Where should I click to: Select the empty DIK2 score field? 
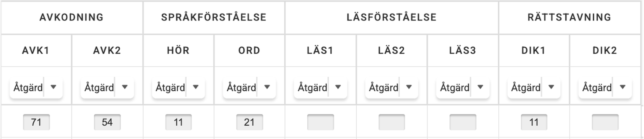[x=605, y=122]
